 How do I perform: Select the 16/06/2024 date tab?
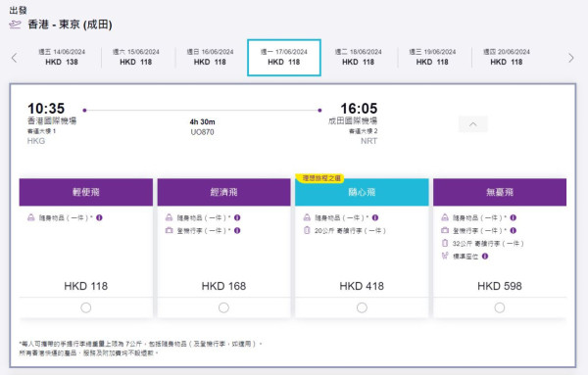click(x=210, y=57)
